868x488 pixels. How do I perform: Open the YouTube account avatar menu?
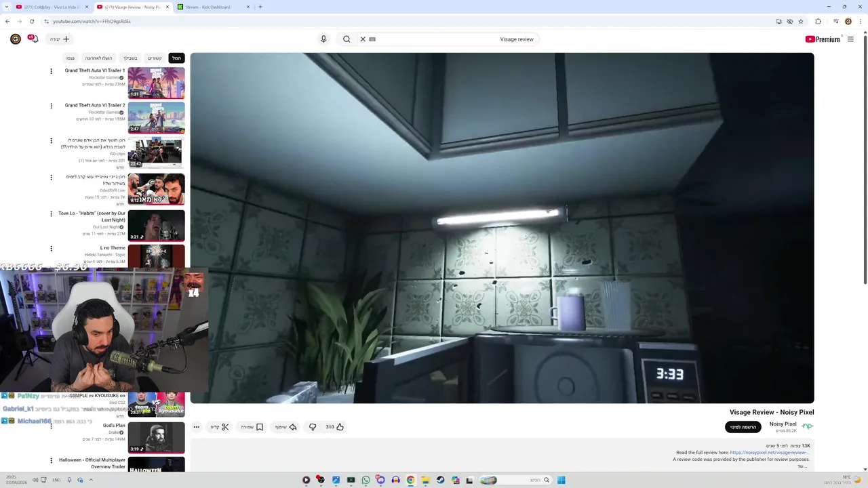16,39
